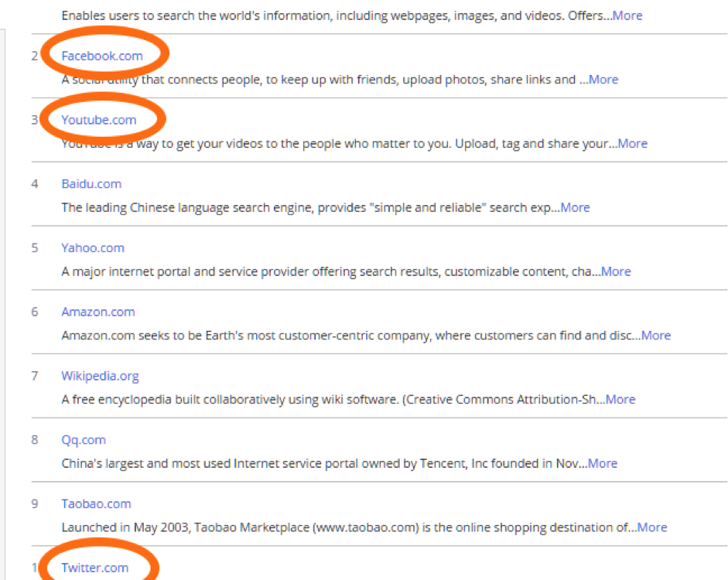Screen dimensions: 728x580
Task: Click the text 'Enables users to search the world's information'
Action: point(196,15)
